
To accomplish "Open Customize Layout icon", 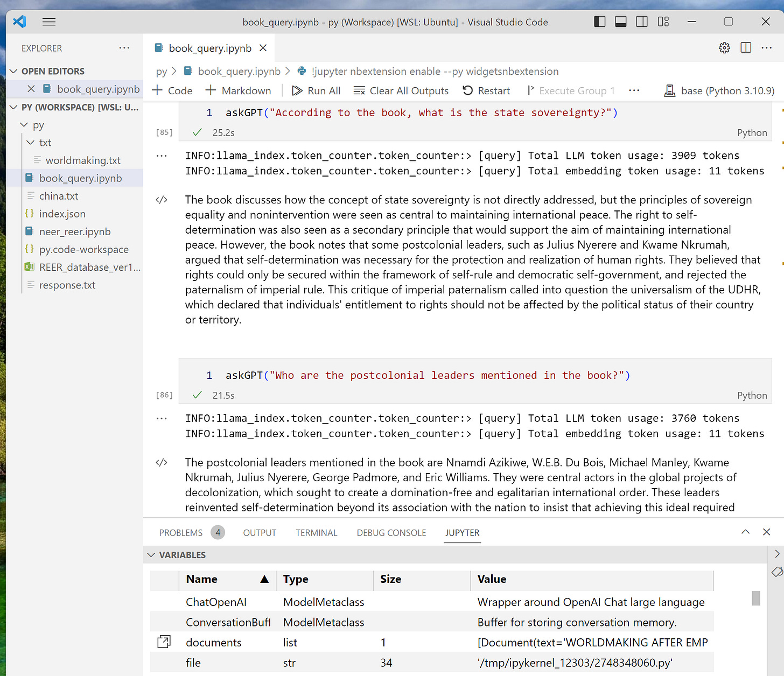I will click(663, 22).
